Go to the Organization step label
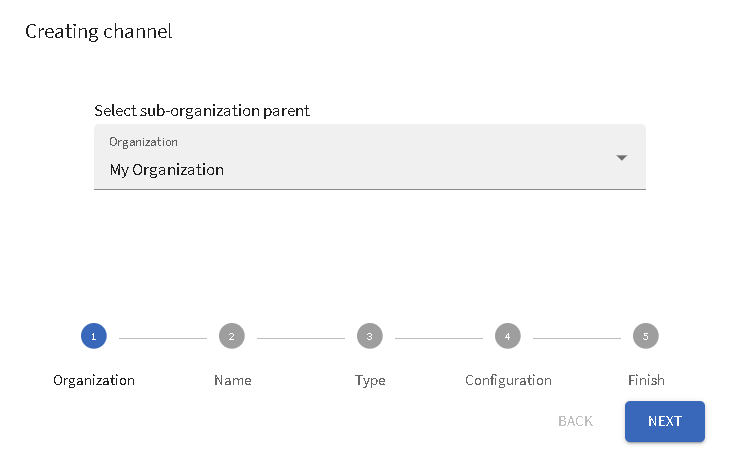The height and width of the screenshot is (470, 737). tap(94, 380)
